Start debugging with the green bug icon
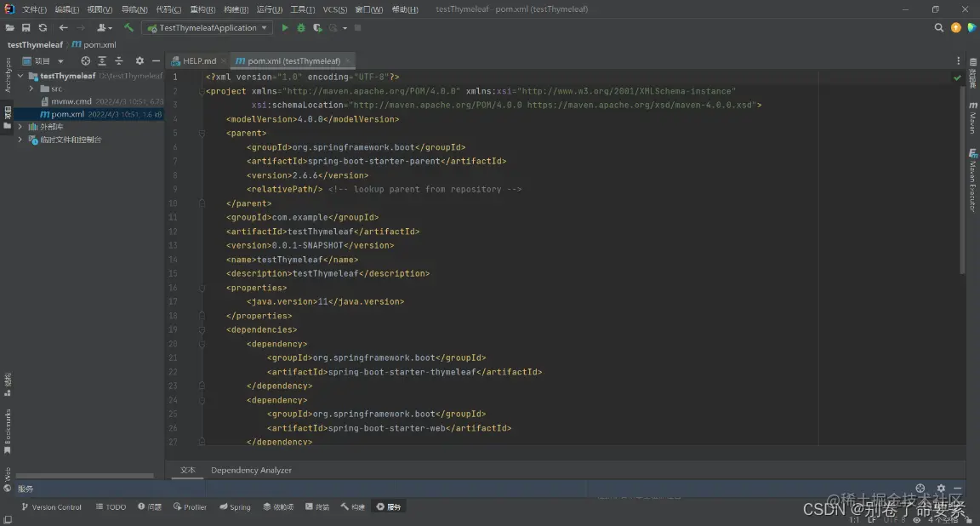Image resolution: width=980 pixels, height=526 pixels. [x=301, y=27]
